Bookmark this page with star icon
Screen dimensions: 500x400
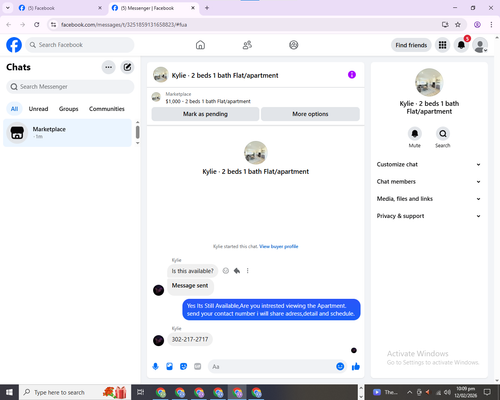coord(458,24)
